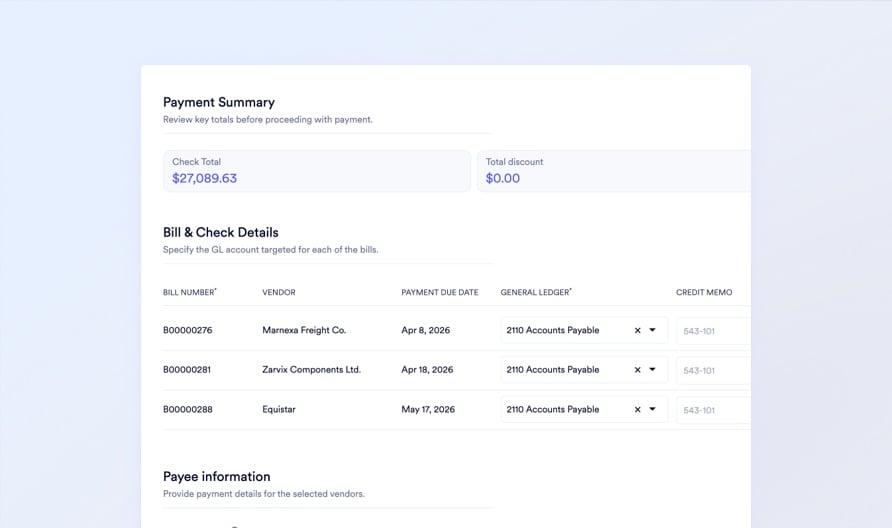Image resolution: width=892 pixels, height=528 pixels.
Task: Select 2110 Accounts Payable text in B00000276 row
Action: point(552,330)
